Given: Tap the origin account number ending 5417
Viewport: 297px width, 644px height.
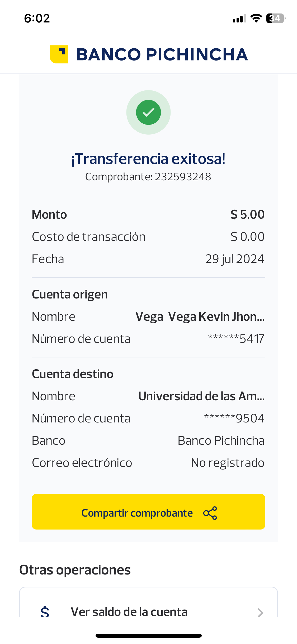Looking at the screenshot, I should coord(236,339).
